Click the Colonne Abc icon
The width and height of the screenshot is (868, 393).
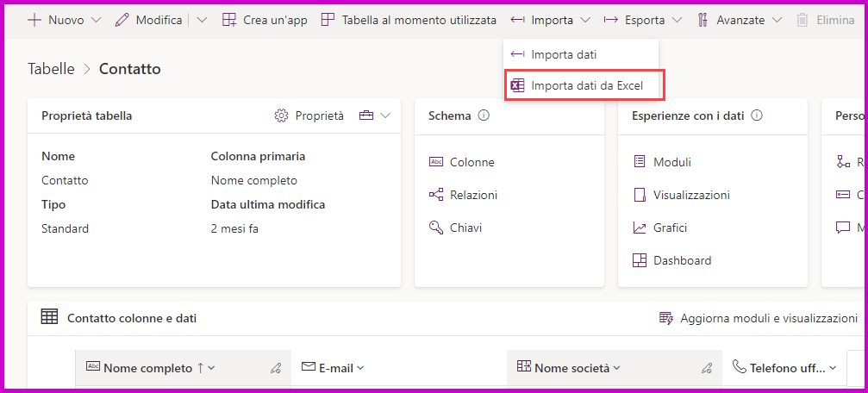tap(436, 162)
